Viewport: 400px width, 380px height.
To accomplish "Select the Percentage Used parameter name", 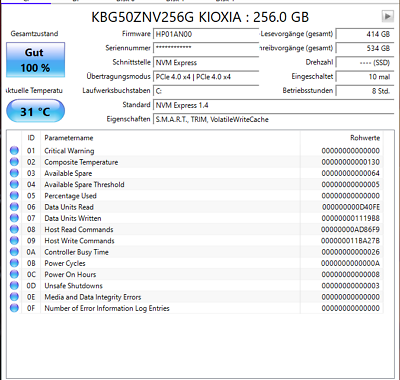I will click(71, 196).
